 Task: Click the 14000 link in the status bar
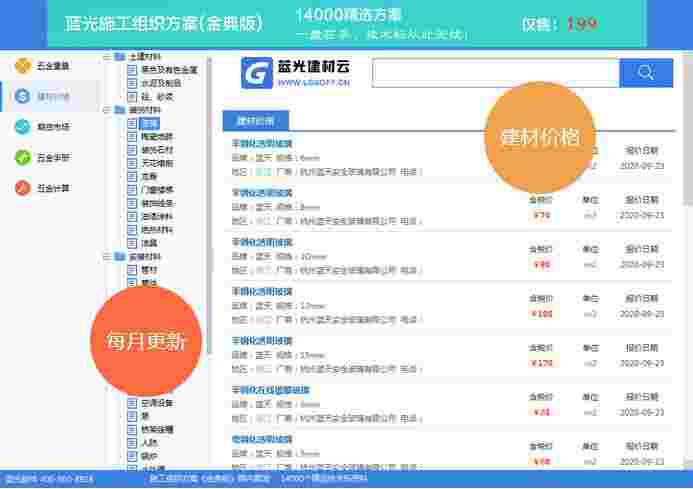324,478
